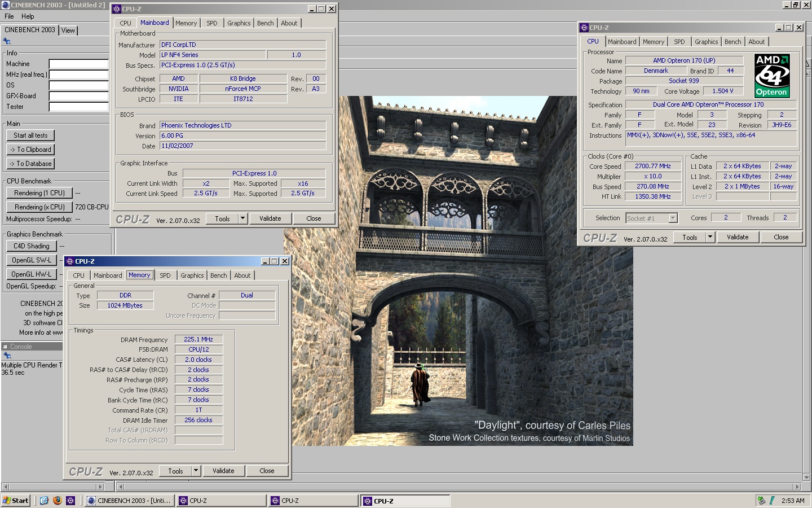The height and width of the screenshot is (508, 812).
Task: Click the To Clipboard button
Action: [x=31, y=150]
